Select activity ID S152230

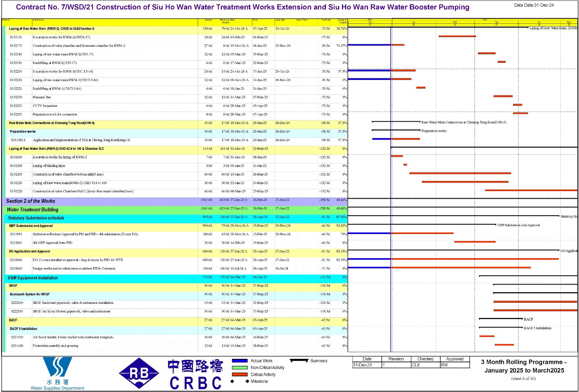[x=16, y=98]
